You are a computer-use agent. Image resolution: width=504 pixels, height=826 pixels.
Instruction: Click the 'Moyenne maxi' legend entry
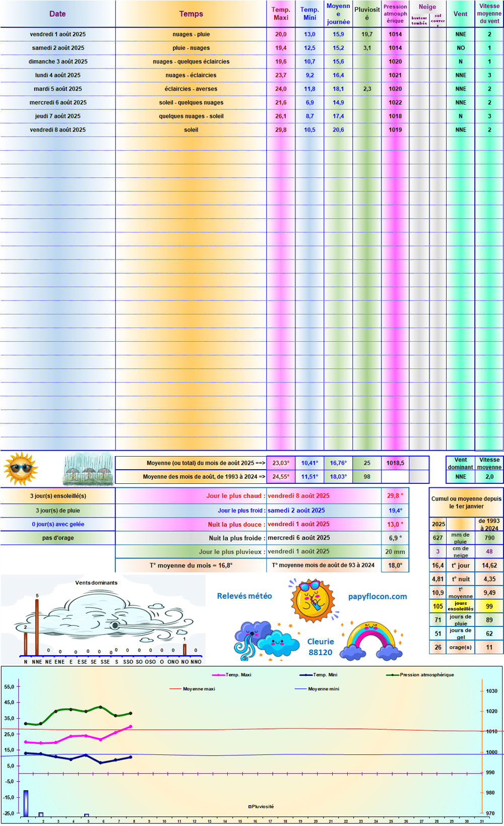pyautogui.click(x=193, y=689)
